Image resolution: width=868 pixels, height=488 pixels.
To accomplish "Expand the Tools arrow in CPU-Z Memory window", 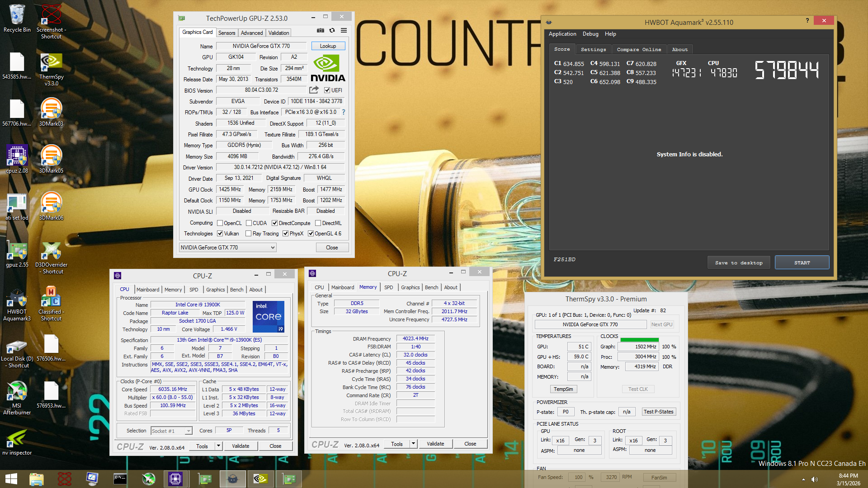I will 413,444.
